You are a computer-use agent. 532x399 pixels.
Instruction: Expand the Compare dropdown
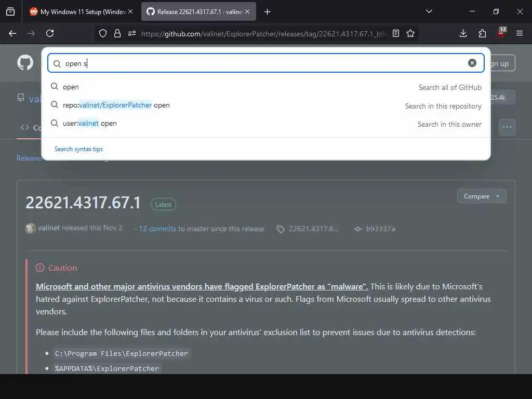point(482,196)
